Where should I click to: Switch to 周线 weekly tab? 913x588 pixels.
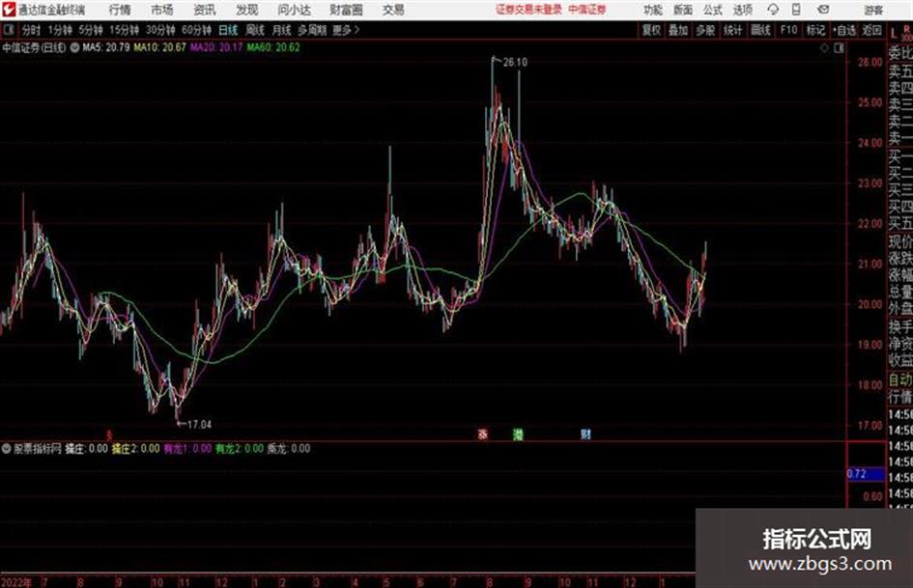(254, 30)
